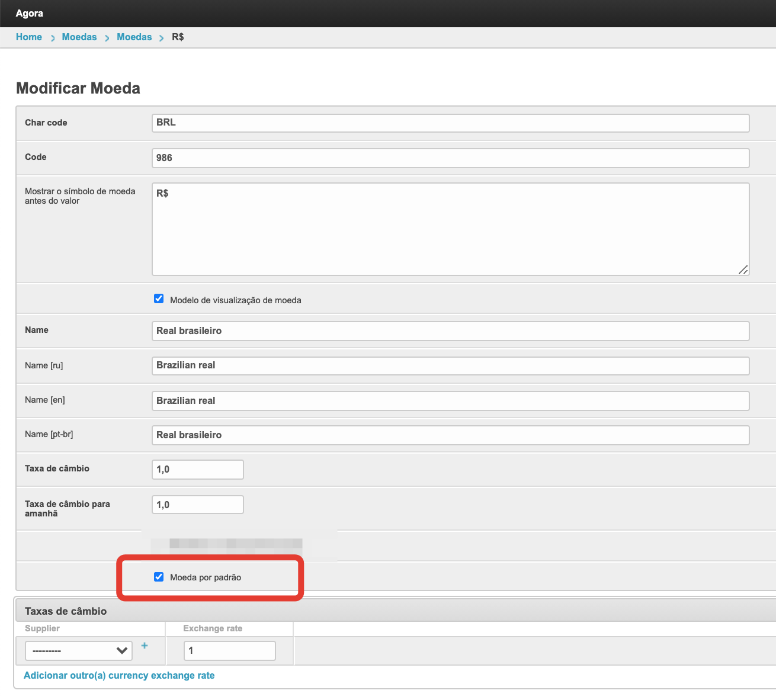Click Taxa de câmbio para amanhã input
Image resolution: width=776 pixels, height=700 pixels.
[197, 505]
